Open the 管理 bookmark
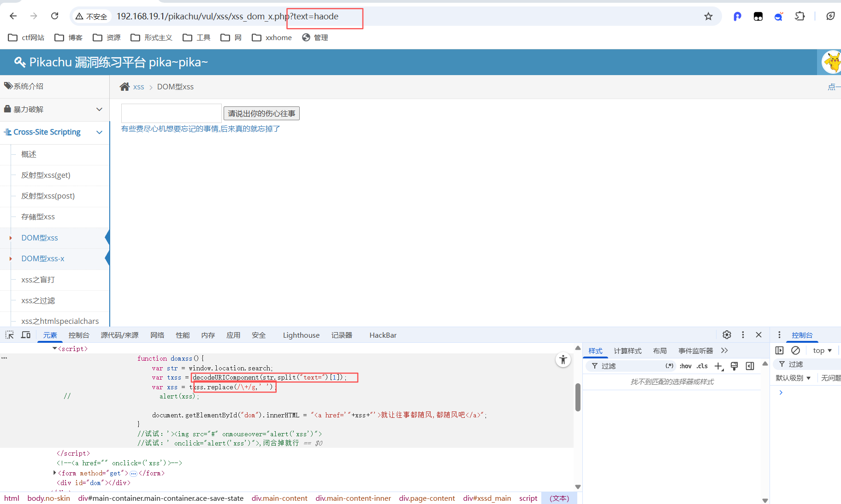The width and height of the screenshot is (841, 504). click(x=315, y=37)
